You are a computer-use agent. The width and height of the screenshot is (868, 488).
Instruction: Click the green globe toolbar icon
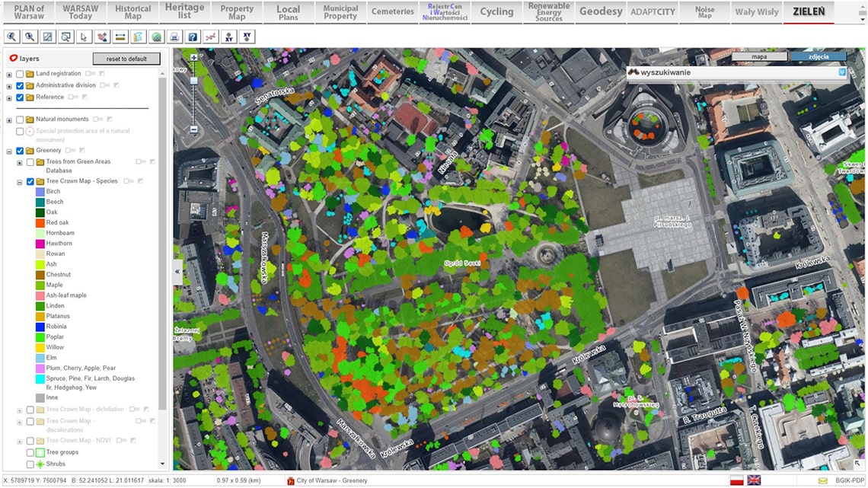[156, 37]
